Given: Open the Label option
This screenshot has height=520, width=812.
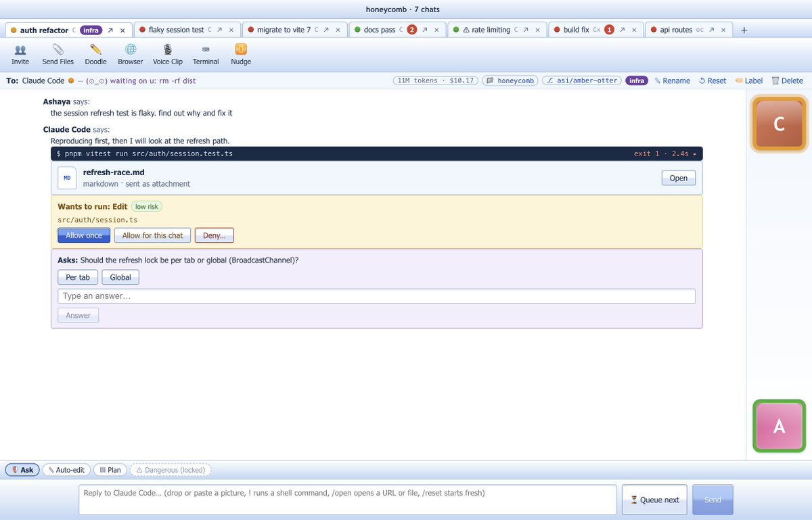Looking at the screenshot, I should pyautogui.click(x=748, y=80).
